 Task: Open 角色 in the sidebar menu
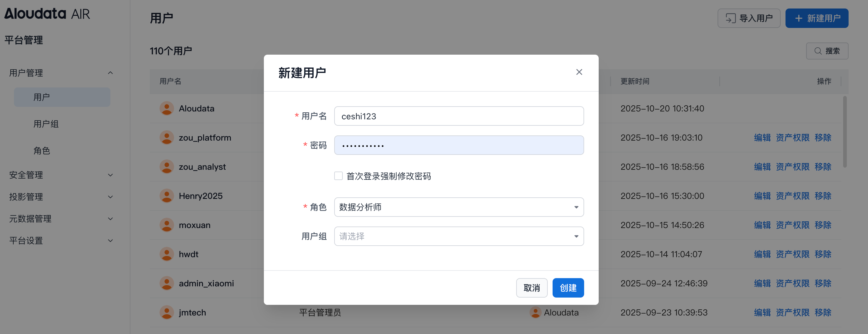pyautogui.click(x=42, y=151)
